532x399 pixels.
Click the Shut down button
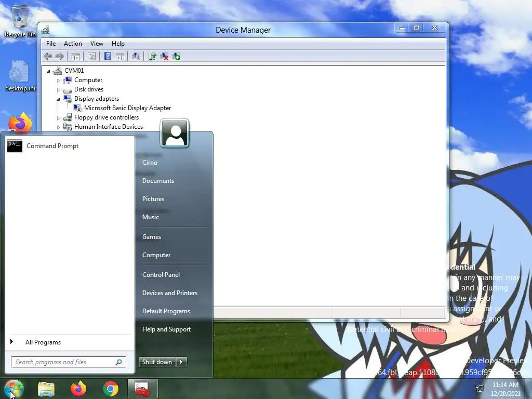(157, 362)
